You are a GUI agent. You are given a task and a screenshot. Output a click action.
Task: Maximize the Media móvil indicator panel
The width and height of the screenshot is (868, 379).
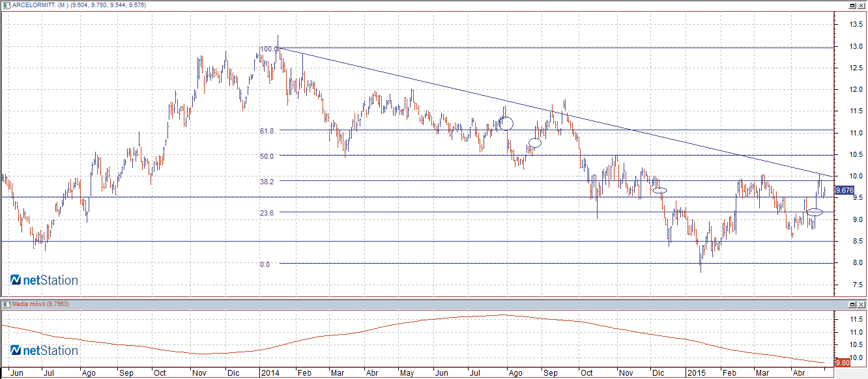pos(851,304)
